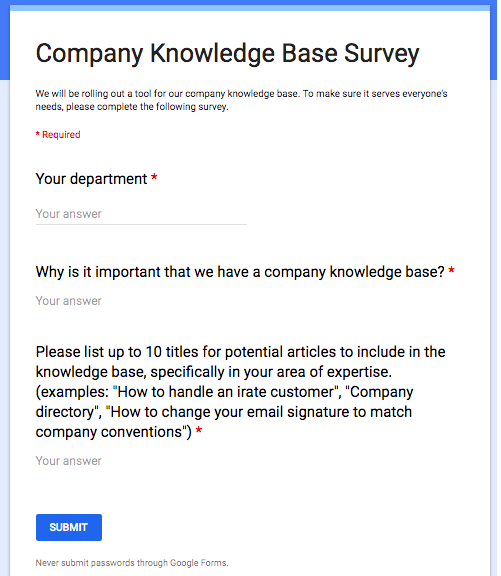Image resolution: width=501 pixels, height=576 pixels.
Task: Click the "How to handle an irate customer" example
Action: pyautogui.click(x=225, y=392)
